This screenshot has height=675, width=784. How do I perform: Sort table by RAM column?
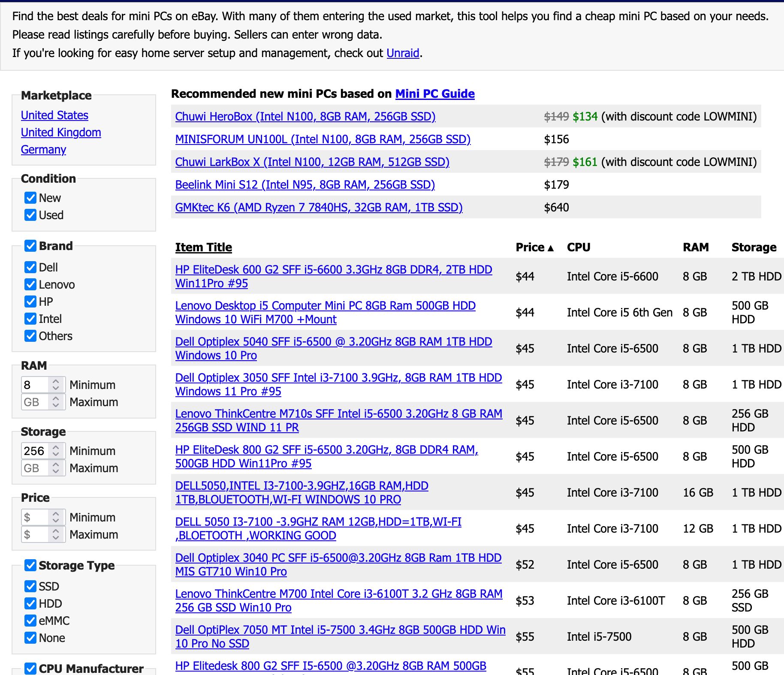point(696,247)
